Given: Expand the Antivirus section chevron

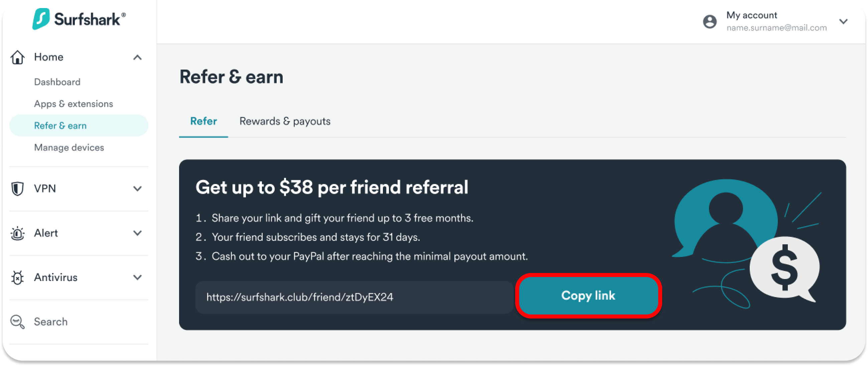Looking at the screenshot, I should [x=137, y=278].
